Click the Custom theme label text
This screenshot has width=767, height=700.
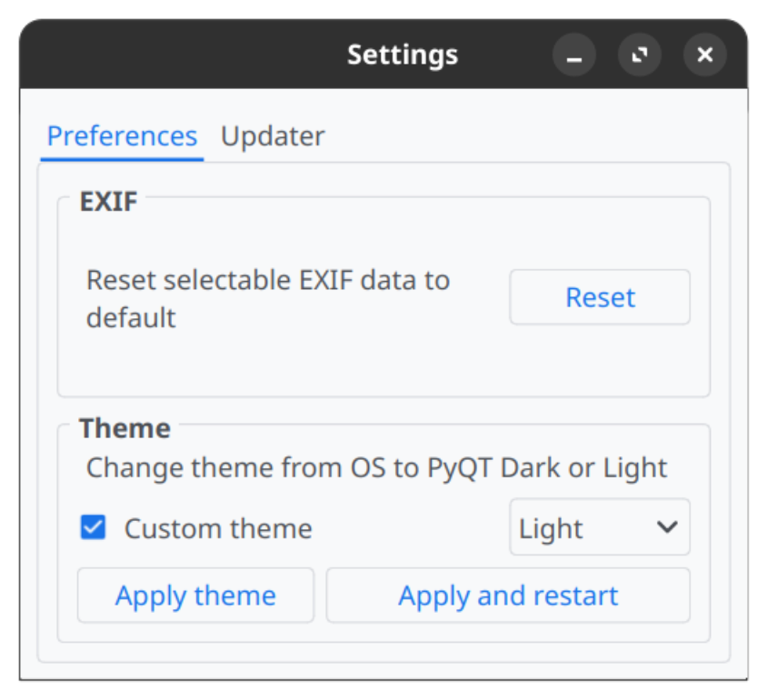pyautogui.click(x=218, y=529)
